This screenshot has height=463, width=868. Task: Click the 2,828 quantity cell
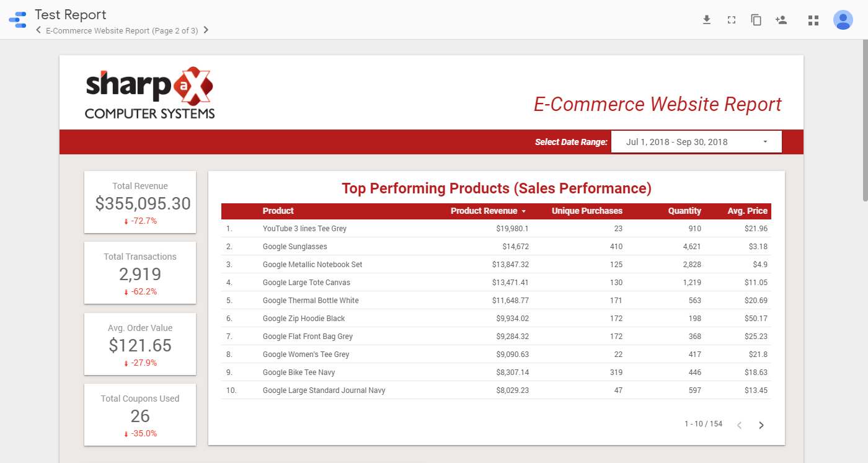pos(691,265)
